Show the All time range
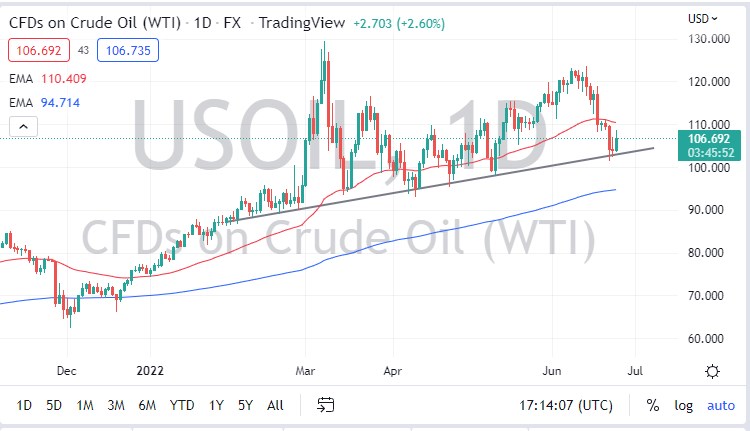This screenshot has height=431, width=750. (x=275, y=405)
